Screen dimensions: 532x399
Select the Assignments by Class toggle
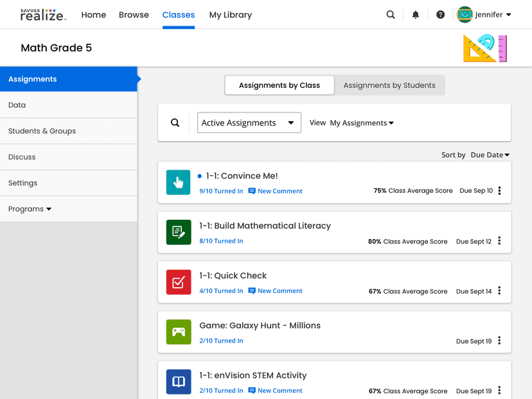(279, 85)
